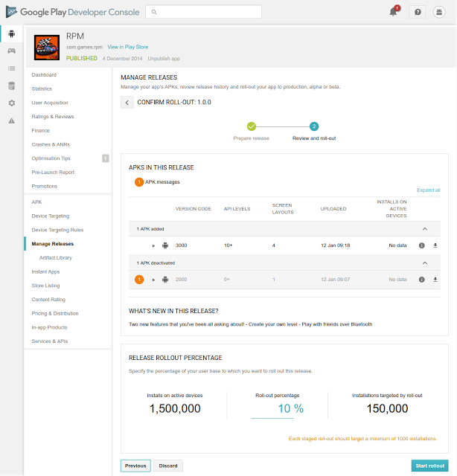The image size is (457, 476).
Task: Click the step 2 Review and roll-out circle
Action: pyautogui.click(x=314, y=126)
